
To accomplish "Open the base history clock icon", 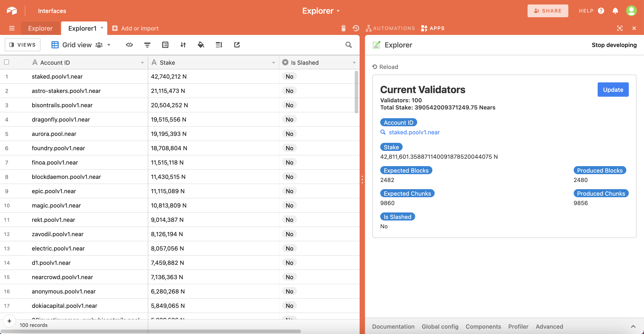I will 356,28.
